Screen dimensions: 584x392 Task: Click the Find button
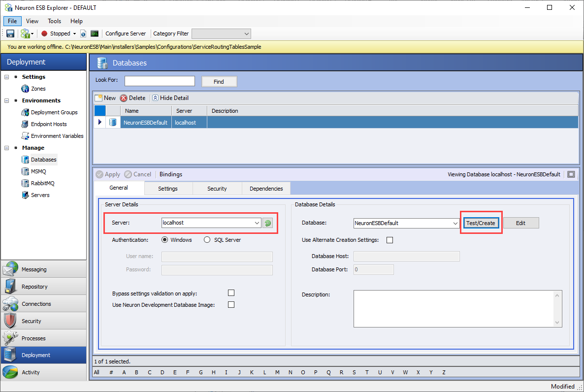pyautogui.click(x=219, y=82)
